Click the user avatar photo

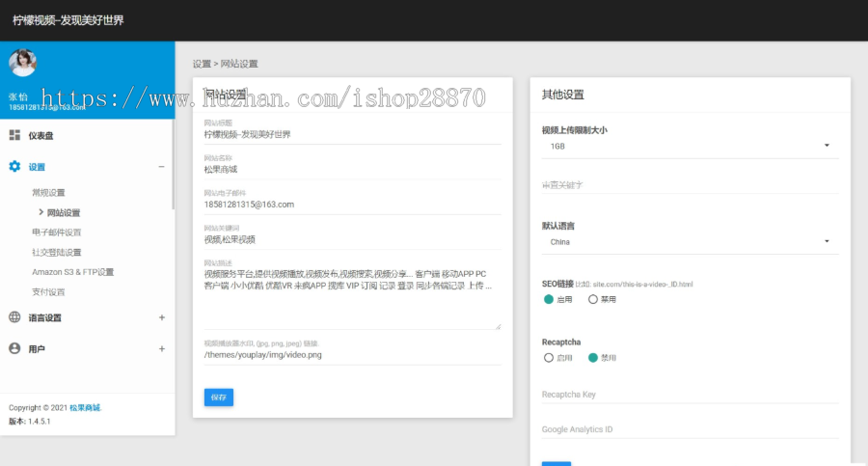pos(23,63)
